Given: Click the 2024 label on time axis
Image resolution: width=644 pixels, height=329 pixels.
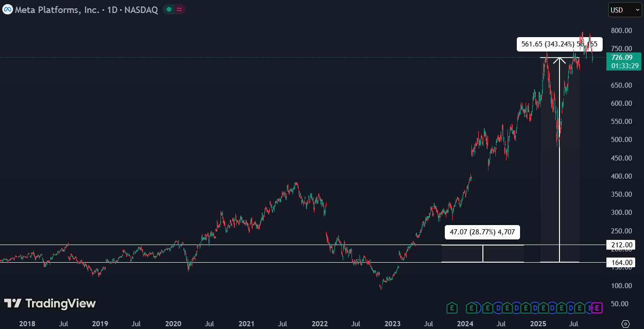Looking at the screenshot, I should [465, 323].
